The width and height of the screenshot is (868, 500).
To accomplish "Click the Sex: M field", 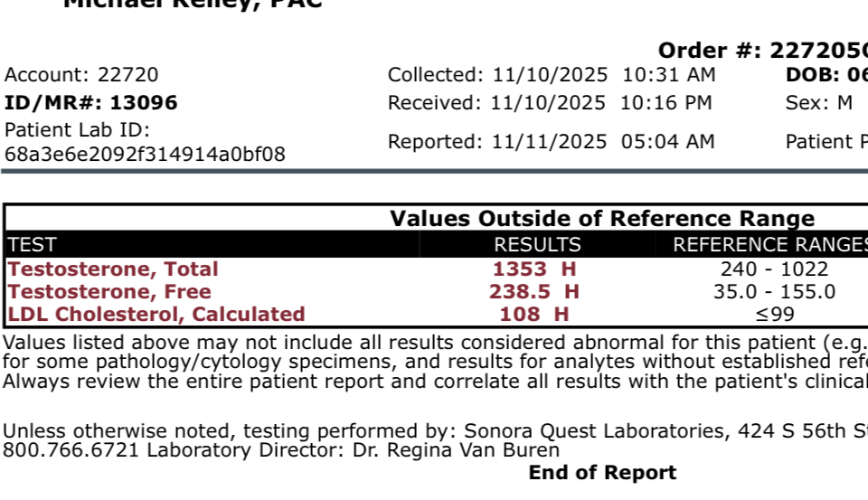I will [818, 102].
